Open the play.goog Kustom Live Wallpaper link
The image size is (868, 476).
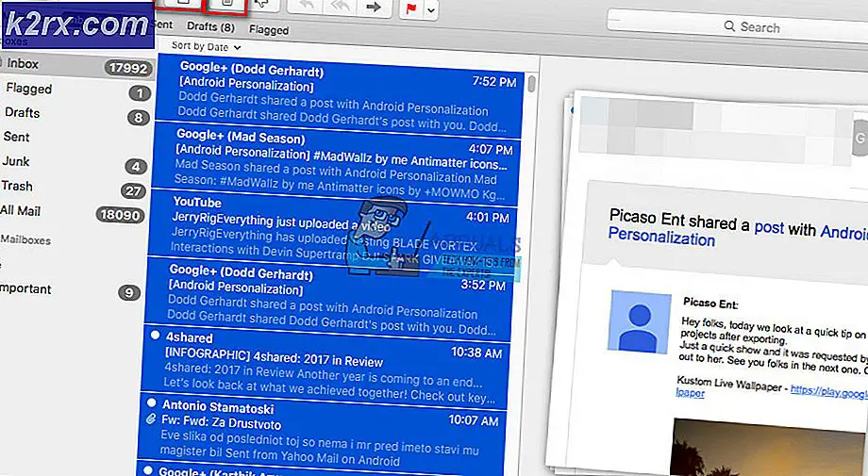(828, 390)
